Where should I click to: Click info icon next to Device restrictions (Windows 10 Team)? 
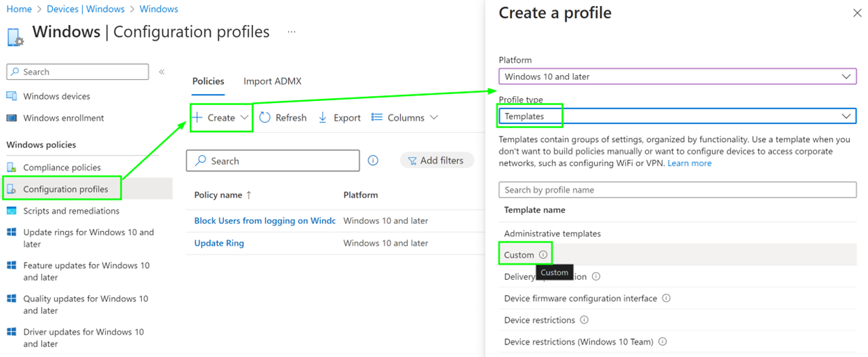[x=663, y=342]
